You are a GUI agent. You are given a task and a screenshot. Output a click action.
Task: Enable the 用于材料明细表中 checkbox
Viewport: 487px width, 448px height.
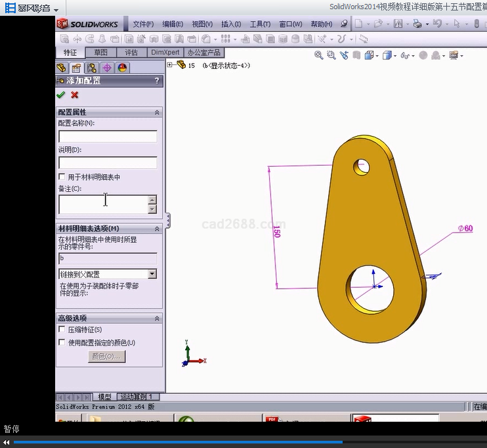[62, 177]
